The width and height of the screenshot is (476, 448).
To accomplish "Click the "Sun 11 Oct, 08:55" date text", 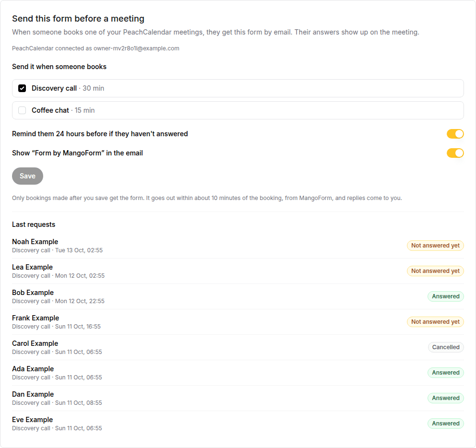I will 79,403.
